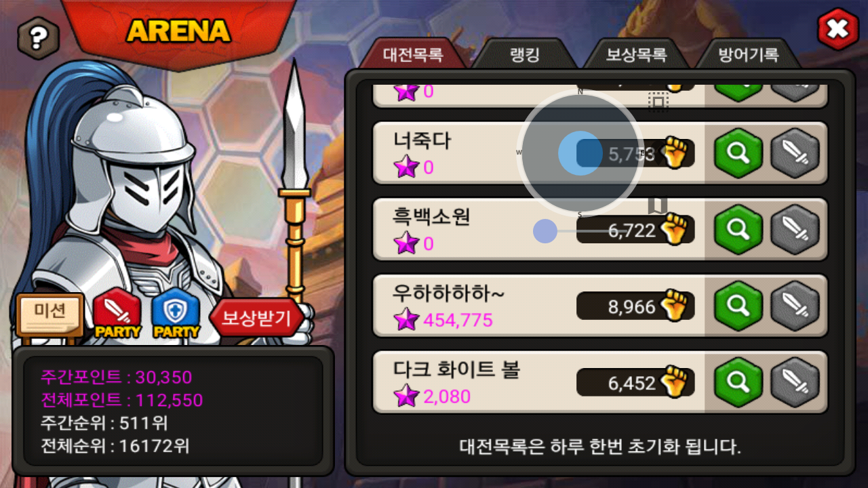Select the 대전목록 tab
Viewport: 868px width, 488px height.
pos(413,54)
